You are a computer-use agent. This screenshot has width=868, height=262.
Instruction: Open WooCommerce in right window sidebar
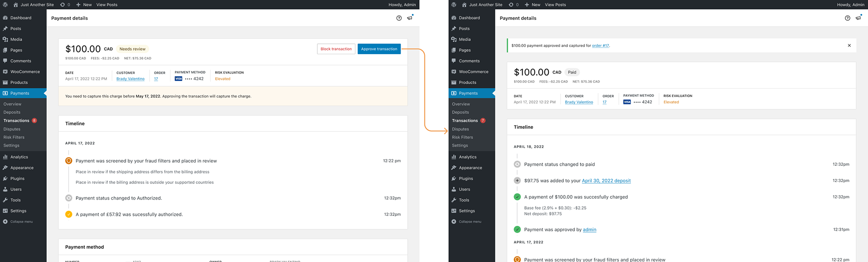coord(472,72)
